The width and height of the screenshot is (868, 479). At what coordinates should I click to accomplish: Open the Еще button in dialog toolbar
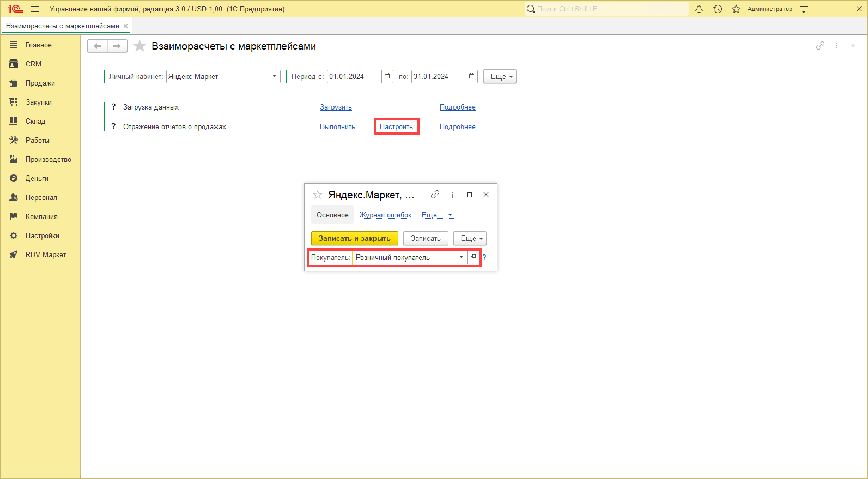(x=470, y=238)
